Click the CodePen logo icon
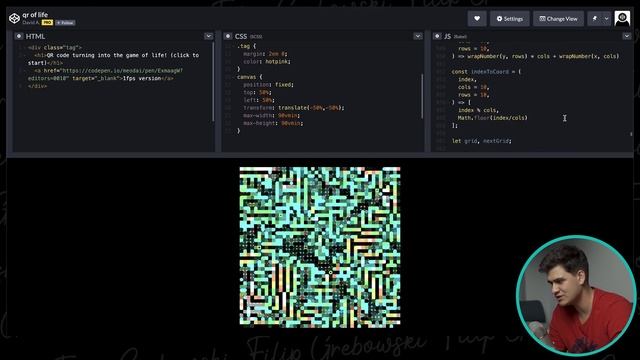Viewport: 640px width, 360px height. click(x=14, y=18)
